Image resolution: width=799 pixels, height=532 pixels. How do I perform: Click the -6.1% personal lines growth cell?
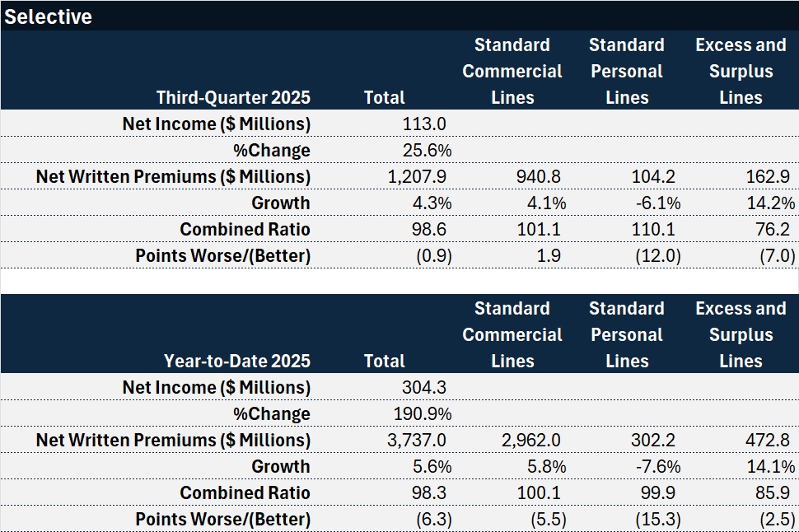tap(657, 203)
